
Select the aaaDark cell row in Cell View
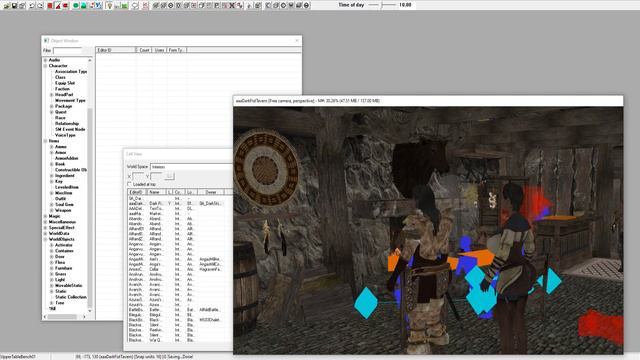pos(176,203)
